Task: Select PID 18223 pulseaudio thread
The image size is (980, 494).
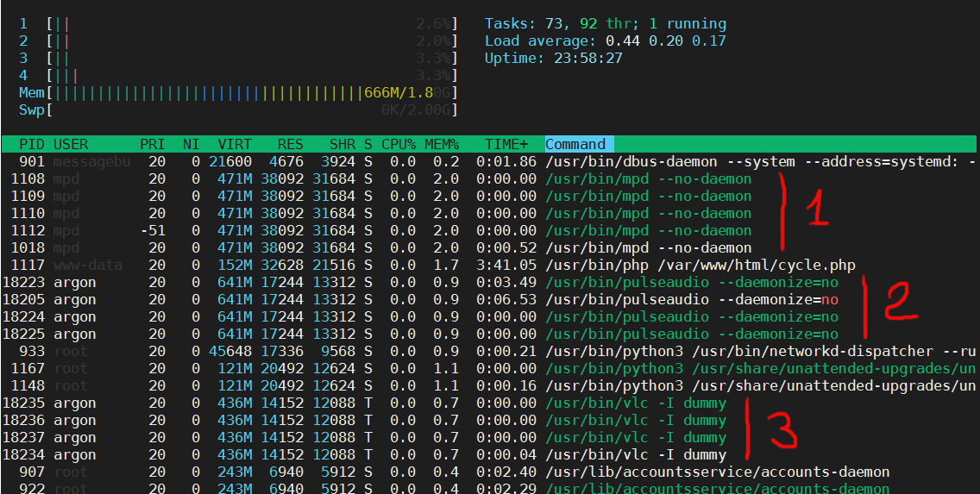Action: pyautogui.click(x=489, y=282)
